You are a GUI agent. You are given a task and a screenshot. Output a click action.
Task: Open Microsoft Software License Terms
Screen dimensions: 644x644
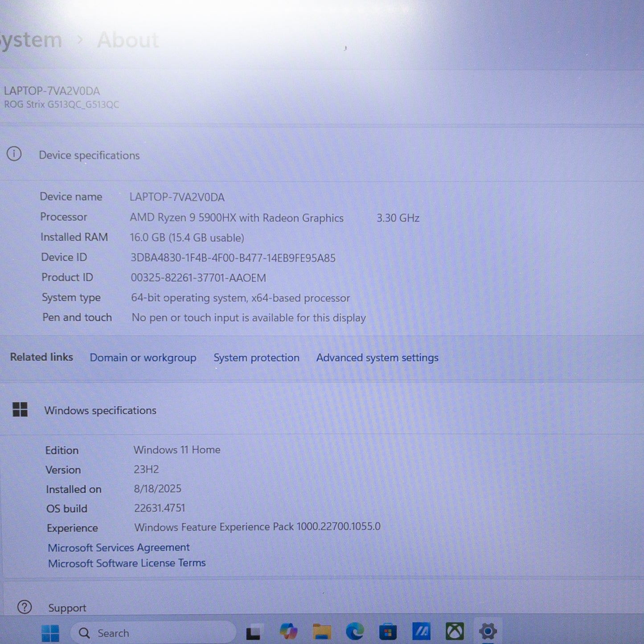pos(127,563)
